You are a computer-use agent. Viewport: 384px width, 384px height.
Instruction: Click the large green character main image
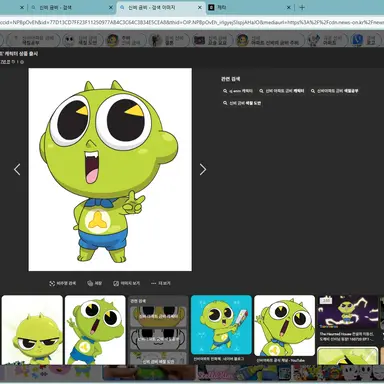[x=110, y=169]
